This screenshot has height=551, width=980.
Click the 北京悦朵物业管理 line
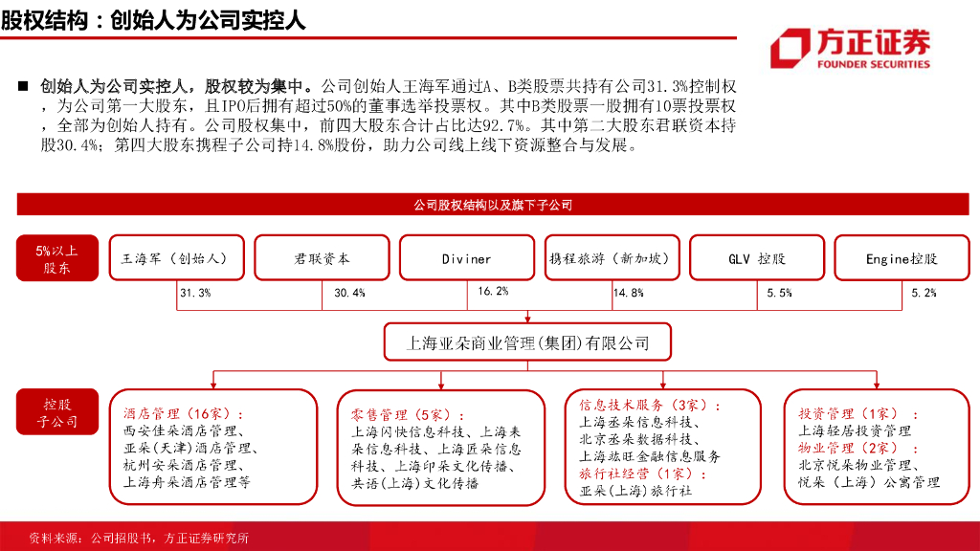(x=857, y=466)
